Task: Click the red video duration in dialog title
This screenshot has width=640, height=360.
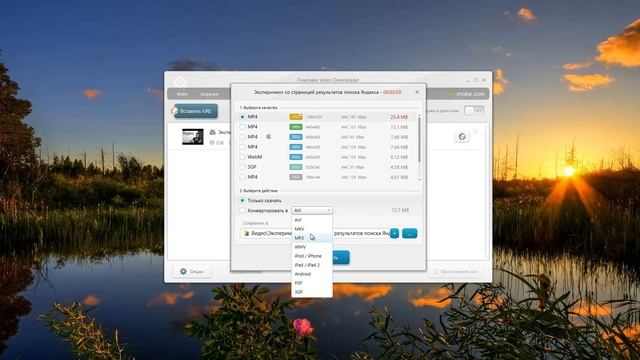Action: [392, 92]
